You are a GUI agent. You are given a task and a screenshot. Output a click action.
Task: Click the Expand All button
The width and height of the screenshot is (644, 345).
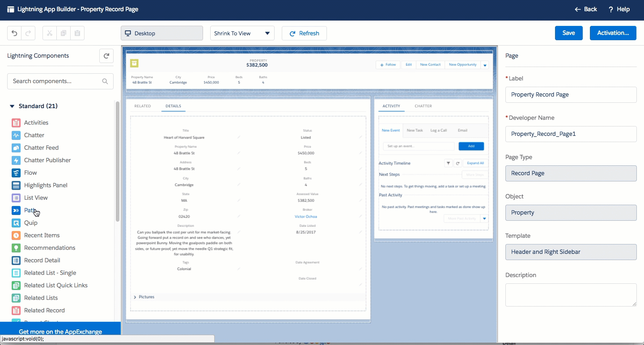(475, 163)
